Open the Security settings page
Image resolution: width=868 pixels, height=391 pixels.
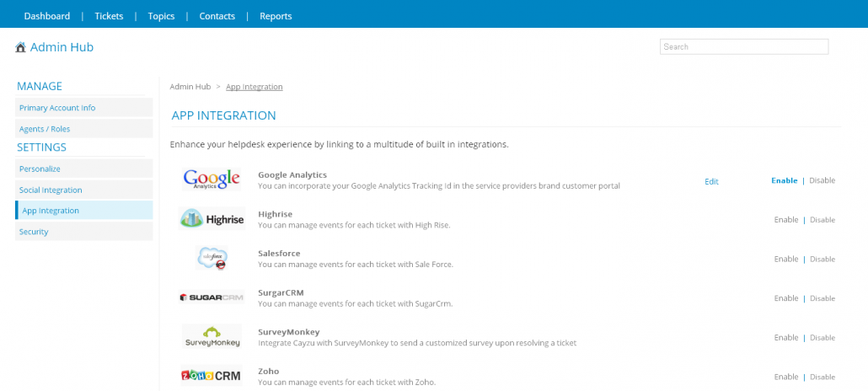tap(83, 232)
